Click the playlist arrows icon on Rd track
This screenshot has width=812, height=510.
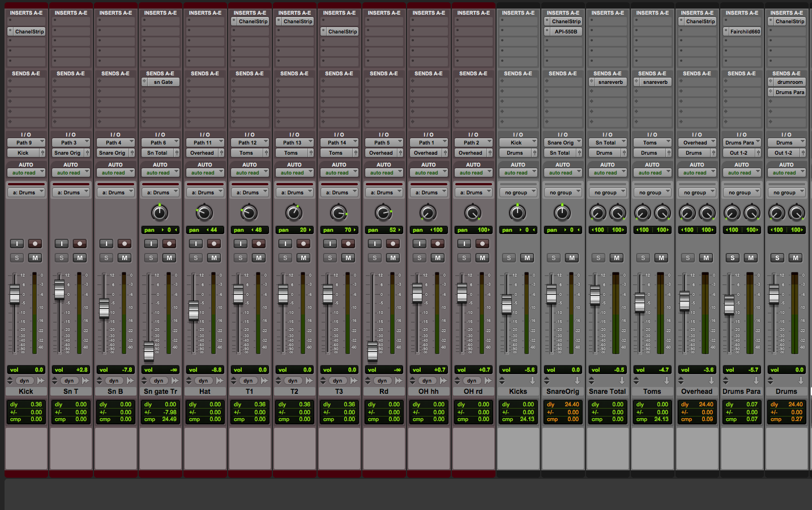click(x=398, y=381)
